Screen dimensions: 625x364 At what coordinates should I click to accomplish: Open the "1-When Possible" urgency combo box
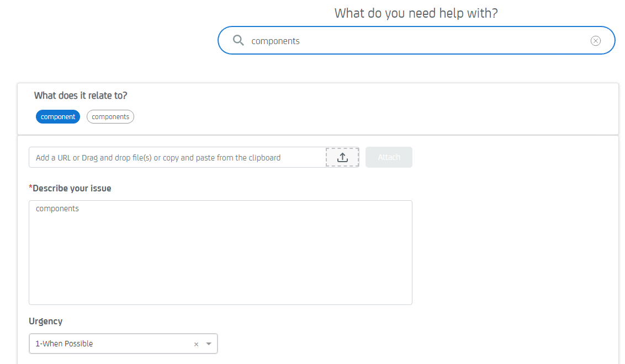coord(110,344)
